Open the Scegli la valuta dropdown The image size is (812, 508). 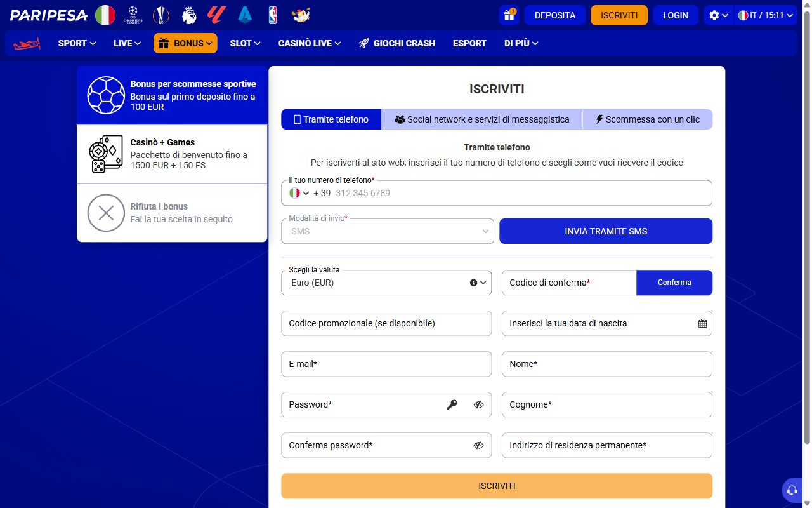(386, 283)
